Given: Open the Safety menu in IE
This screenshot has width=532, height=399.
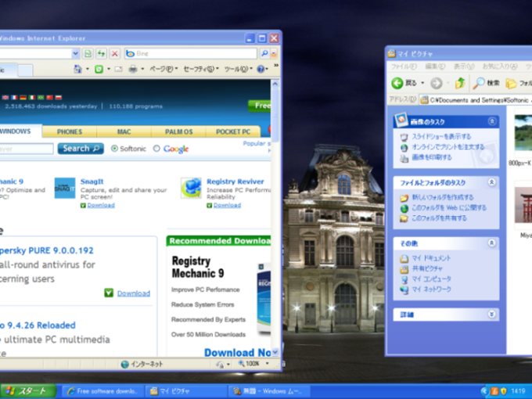Looking at the screenshot, I should (x=200, y=69).
